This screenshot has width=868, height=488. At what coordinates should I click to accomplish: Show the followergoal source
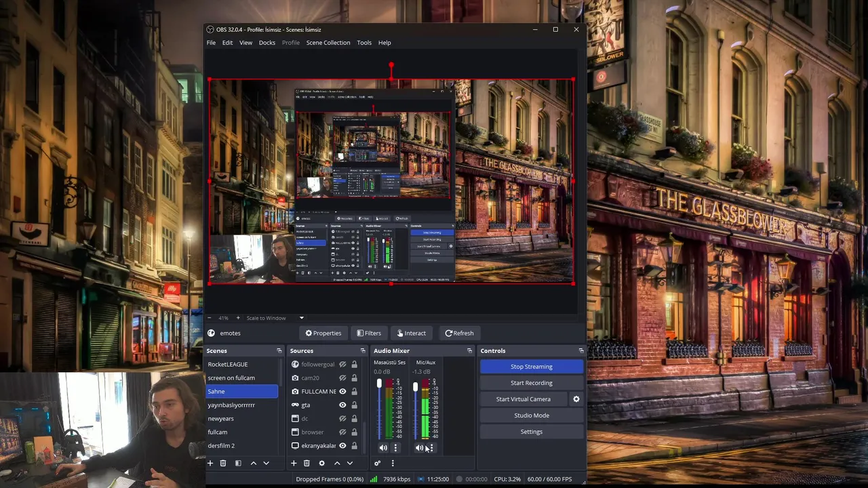342,364
